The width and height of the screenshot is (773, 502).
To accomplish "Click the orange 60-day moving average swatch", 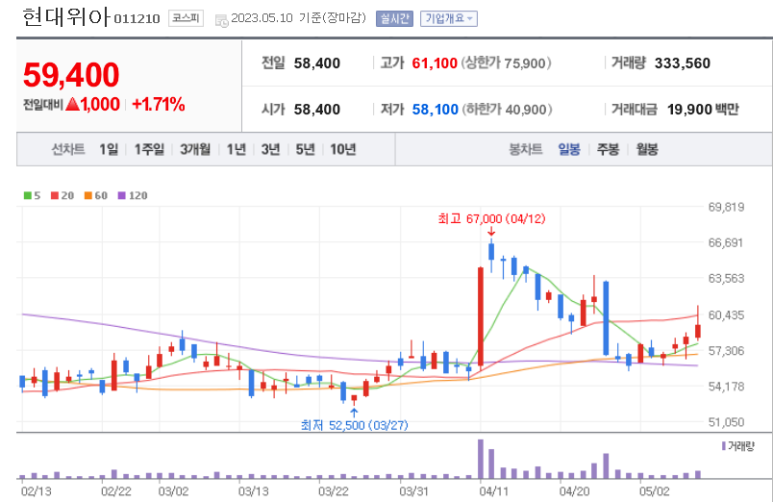I will [88, 196].
